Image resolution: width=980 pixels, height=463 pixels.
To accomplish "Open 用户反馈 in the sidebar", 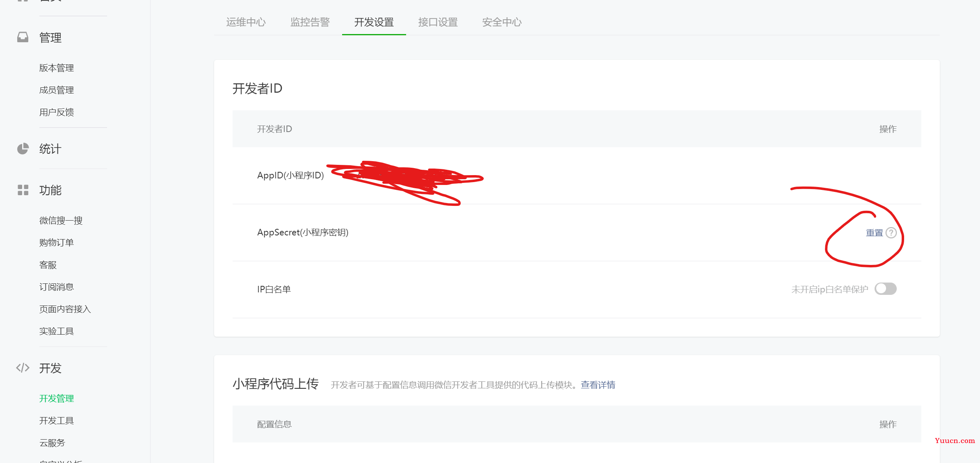I will 57,112.
